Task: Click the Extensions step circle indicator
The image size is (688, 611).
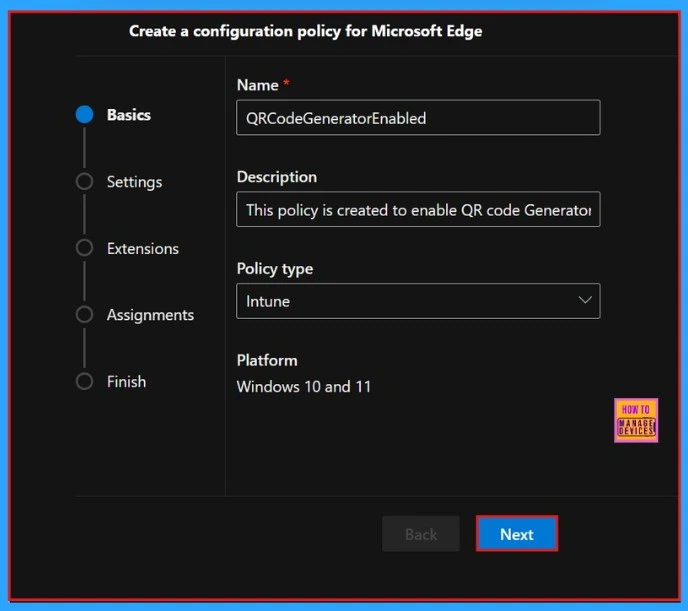Action: point(84,248)
